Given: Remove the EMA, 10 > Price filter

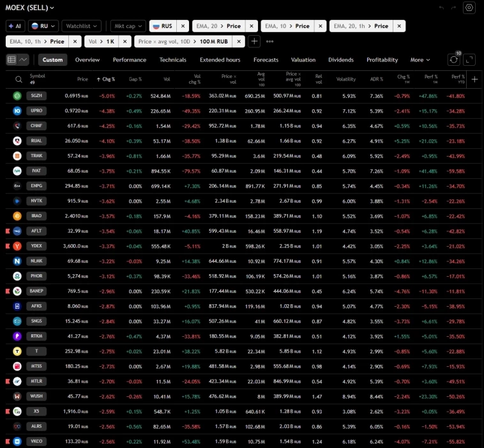Looking at the screenshot, I should tap(321, 26).
